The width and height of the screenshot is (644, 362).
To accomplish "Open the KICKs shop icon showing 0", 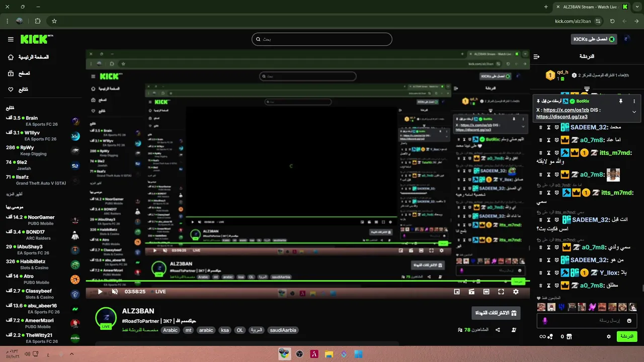I will (566, 336).
